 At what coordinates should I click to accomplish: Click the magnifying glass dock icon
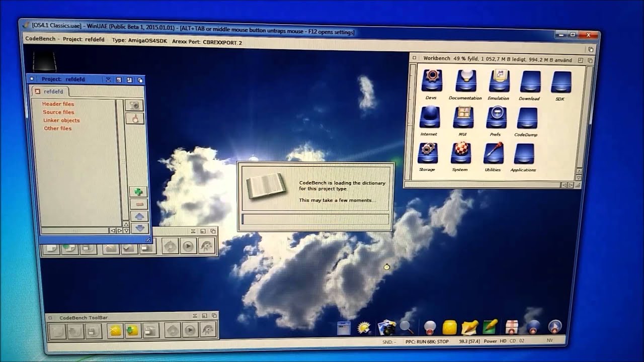point(406,327)
